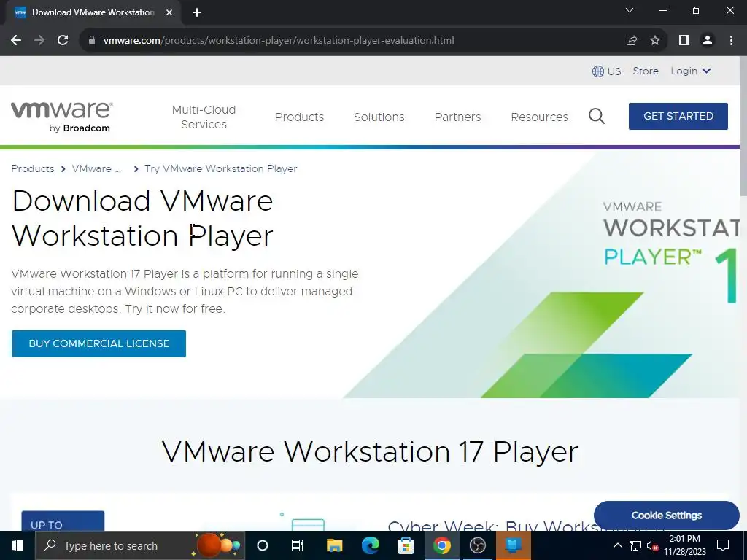Launch Microsoft Edge from taskbar

tap(370, 545)
